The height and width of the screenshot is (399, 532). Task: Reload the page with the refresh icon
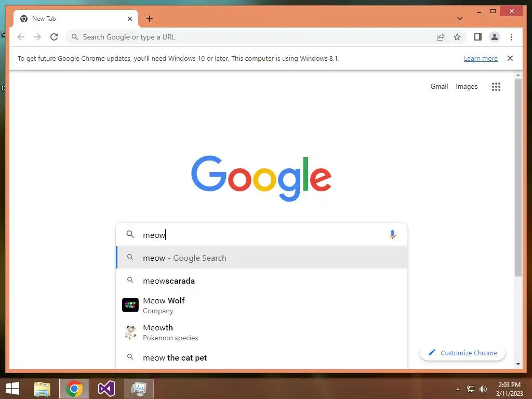coord(54,37)
